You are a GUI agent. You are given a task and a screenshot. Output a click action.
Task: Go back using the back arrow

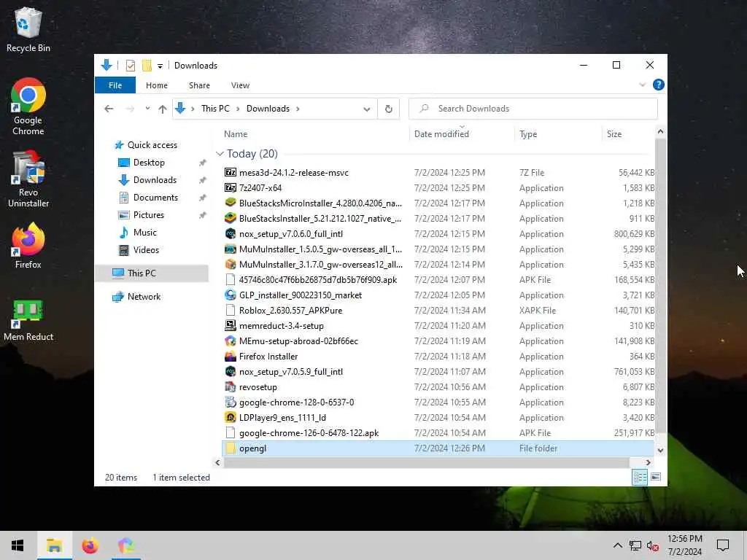[x=109, y=109]
